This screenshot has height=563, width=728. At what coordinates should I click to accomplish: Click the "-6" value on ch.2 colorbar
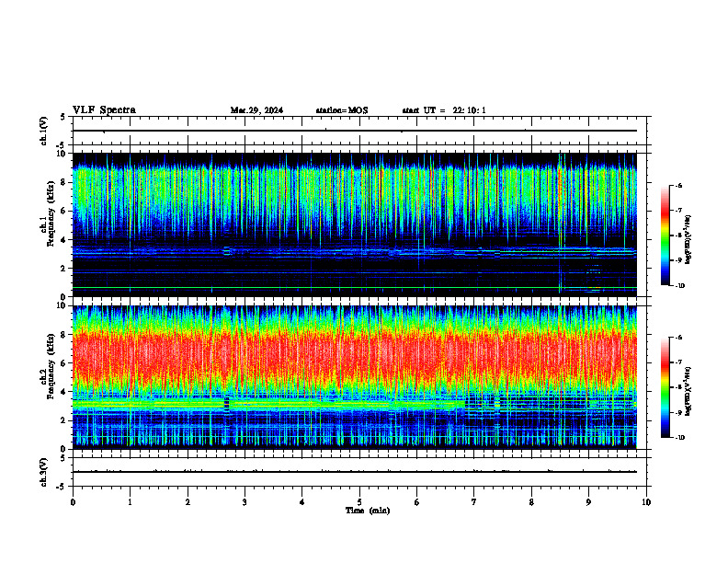point(678,338)
